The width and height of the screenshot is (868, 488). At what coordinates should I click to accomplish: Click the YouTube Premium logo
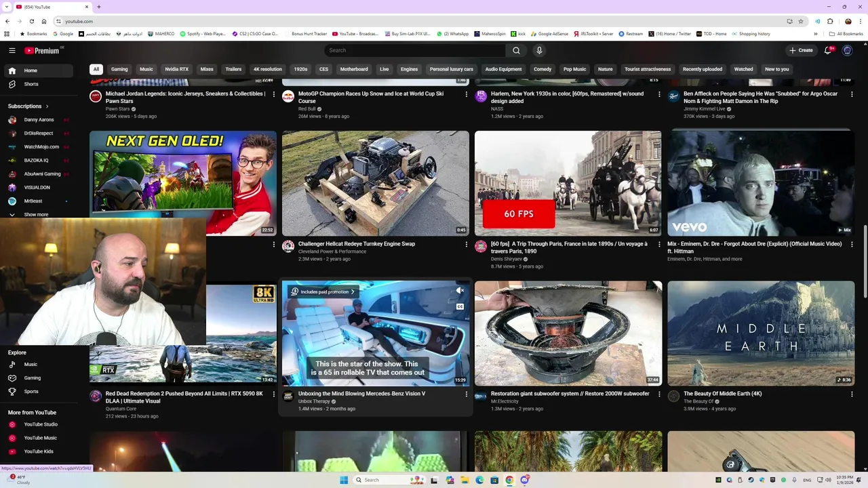tap(42, 50)
